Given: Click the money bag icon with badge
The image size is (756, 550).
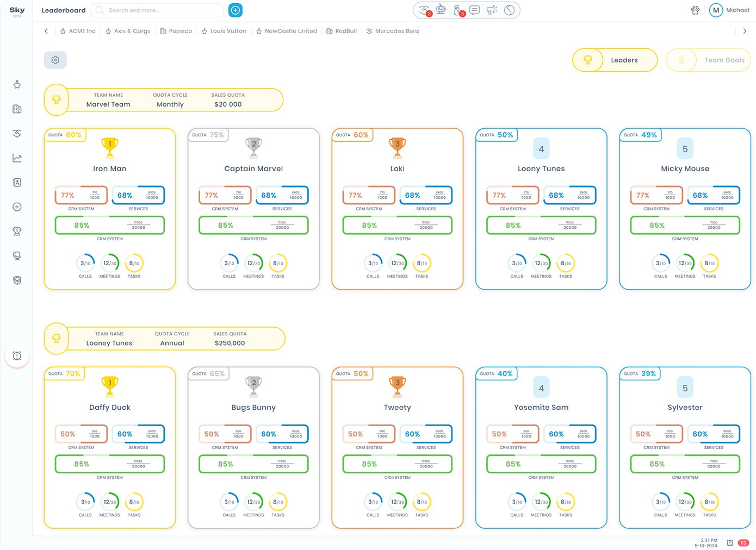Looking at the screenshot, I should [x=458, y=10].
